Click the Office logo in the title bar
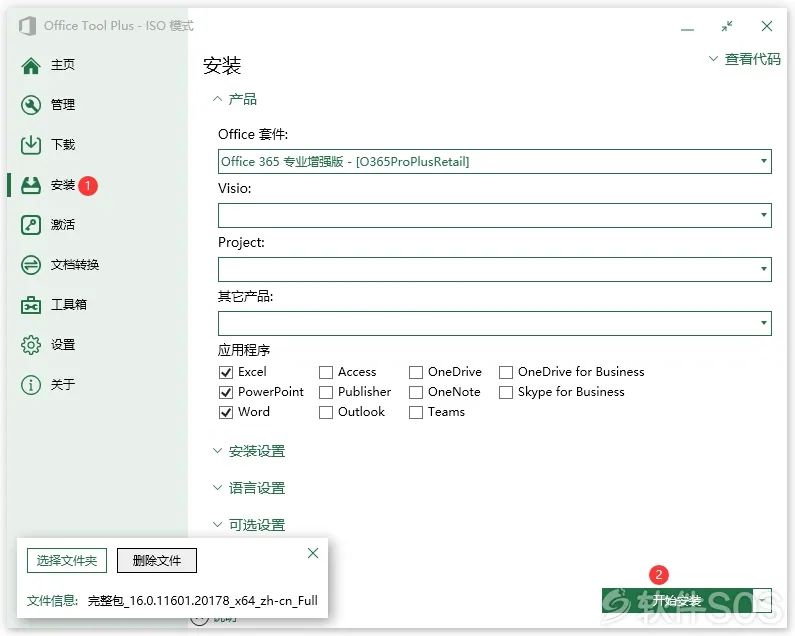The width and height of the screenshot is (795, 636). coord(27,26)
